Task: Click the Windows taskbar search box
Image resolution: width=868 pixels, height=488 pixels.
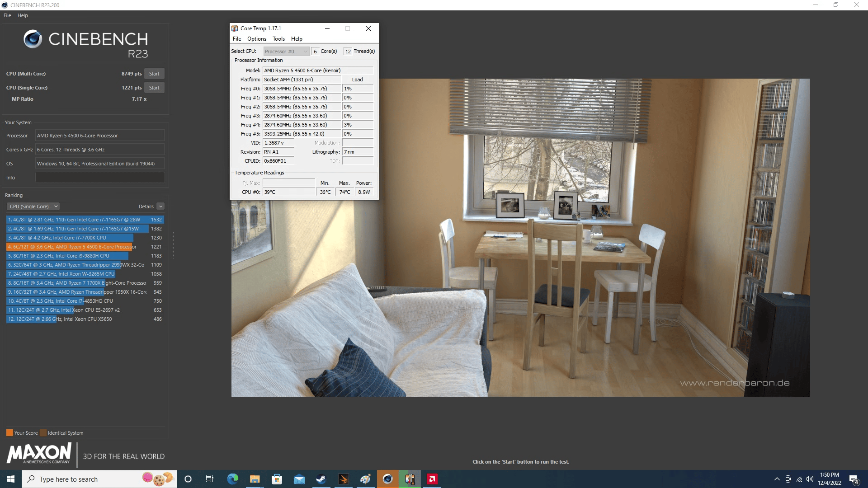Action: (99, 479)
